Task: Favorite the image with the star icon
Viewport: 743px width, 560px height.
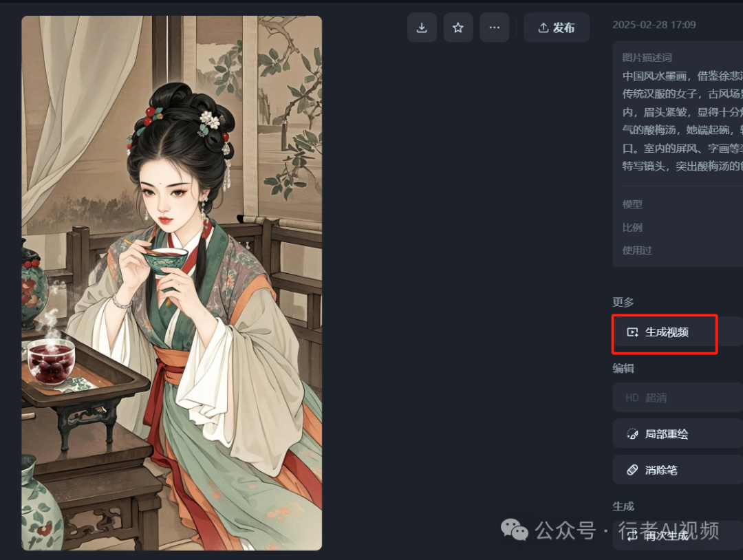Action: [457, 28]
